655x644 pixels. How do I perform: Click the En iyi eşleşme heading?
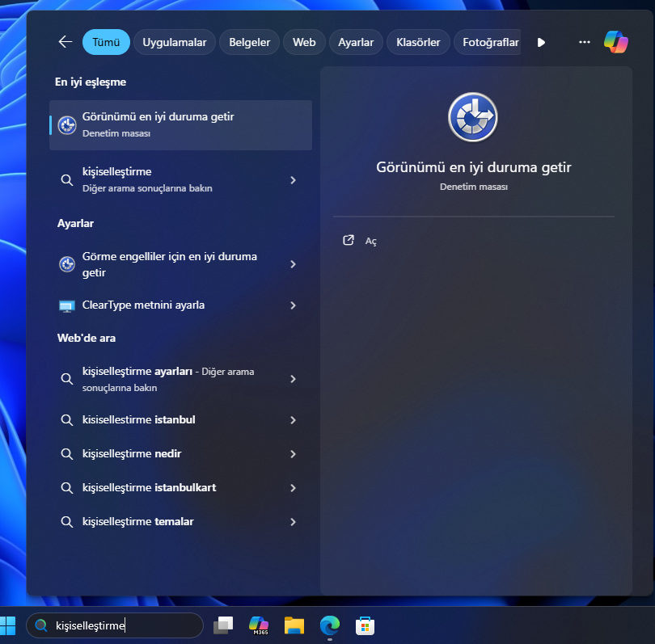91,82
